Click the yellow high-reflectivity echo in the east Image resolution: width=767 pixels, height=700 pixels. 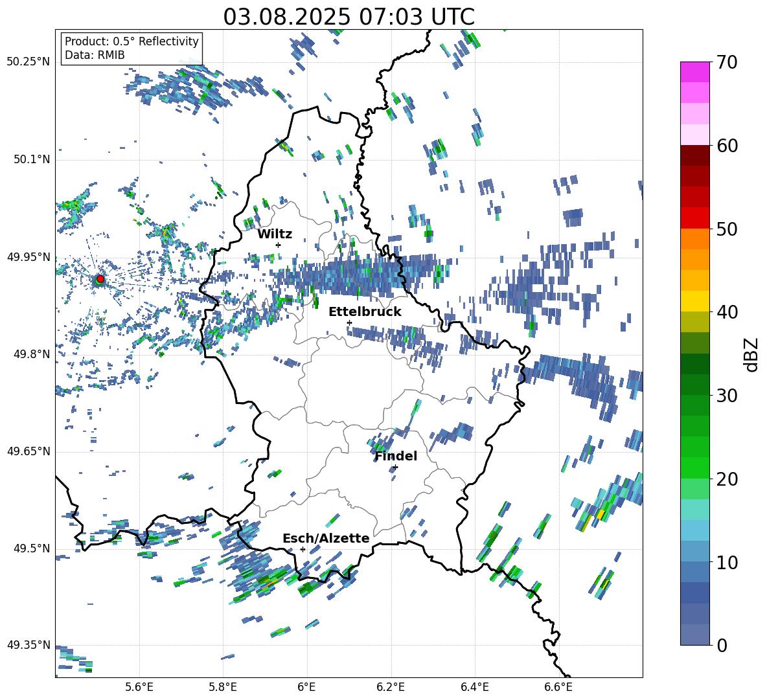(601, 515)
